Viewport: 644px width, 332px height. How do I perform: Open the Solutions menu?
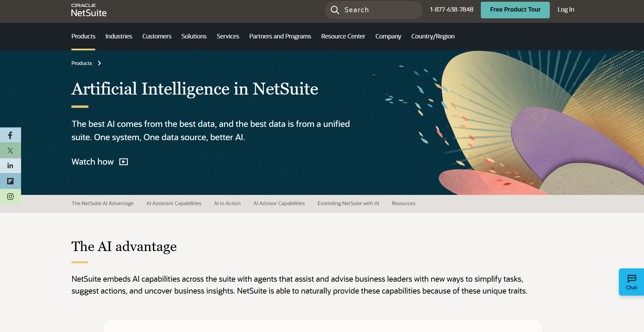(x=194, y=36)
